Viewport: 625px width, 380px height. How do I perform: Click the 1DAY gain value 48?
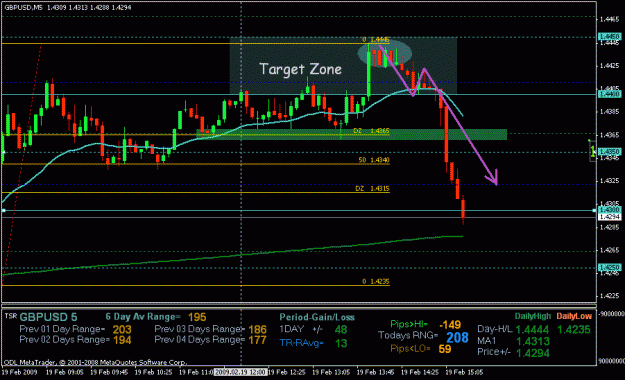click(341, 330)
